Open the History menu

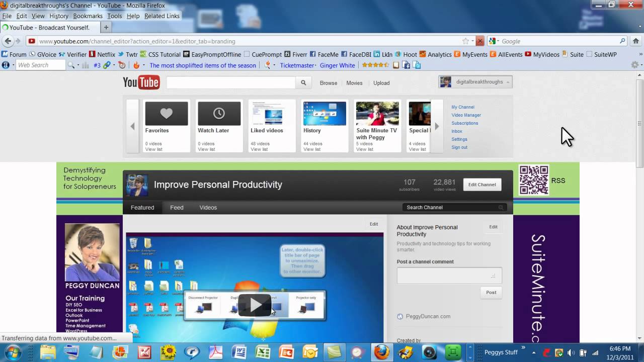pos(59,16)
